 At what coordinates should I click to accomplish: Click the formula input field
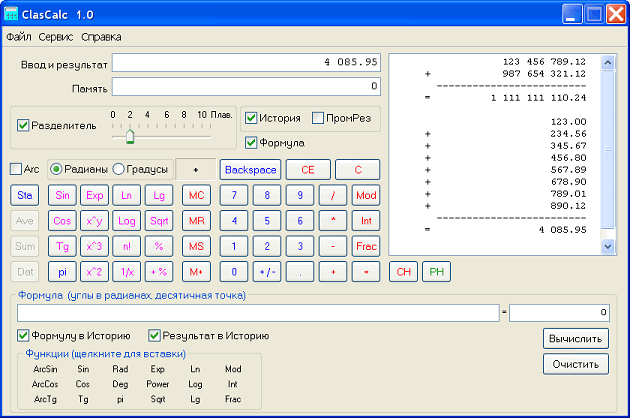click(258, 313)
